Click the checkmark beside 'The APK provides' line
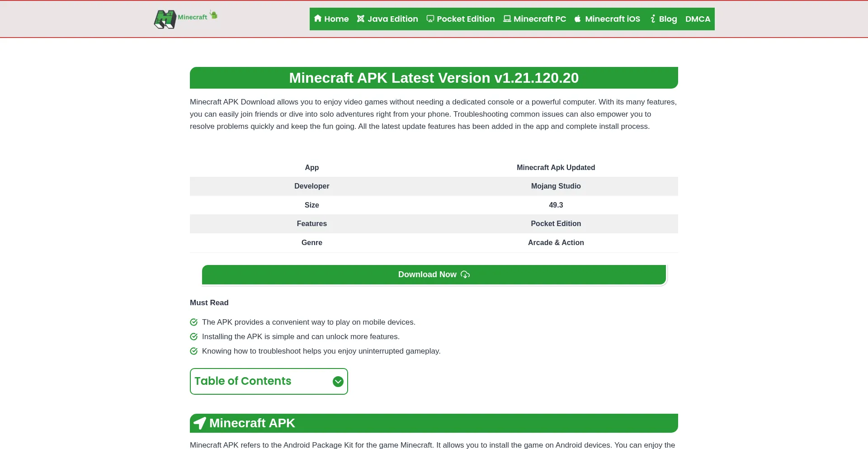868x449 pixels. pos(194,322)
